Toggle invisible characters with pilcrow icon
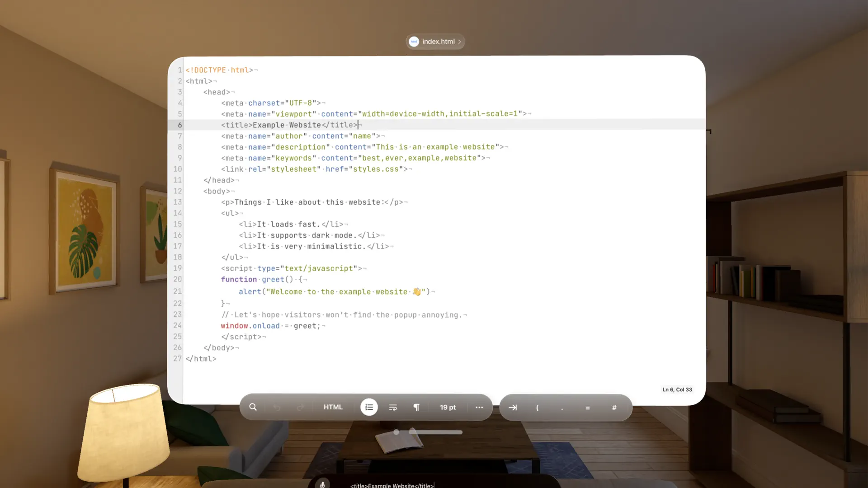 [x=416, y=408]
